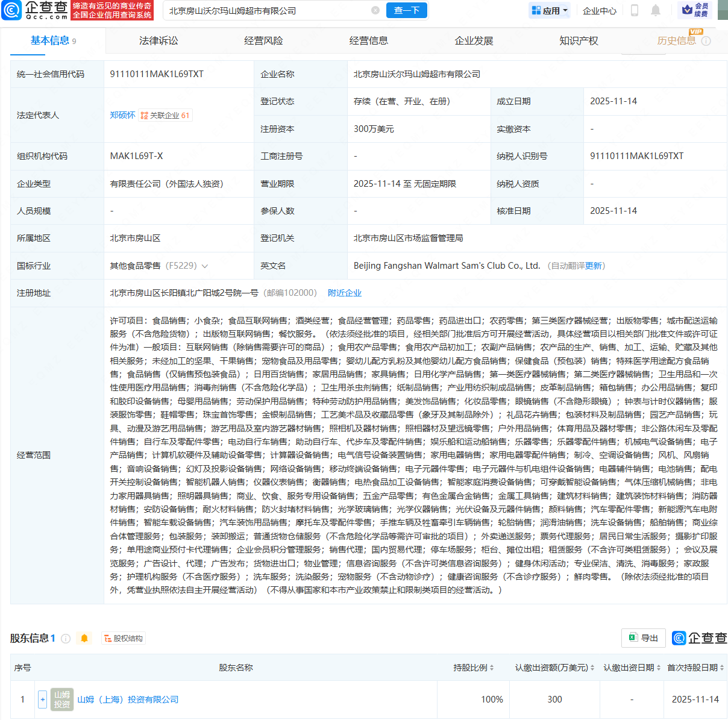The height and width of the screenshot is (720, 728).
Task: Click 自动翻译更新 next to English name
Action: pos(576,266)
